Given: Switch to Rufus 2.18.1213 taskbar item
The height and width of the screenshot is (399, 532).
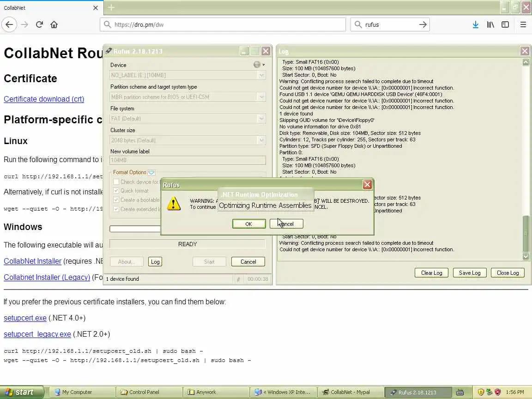Looking at the screenshot, I should tap(417, 392).
